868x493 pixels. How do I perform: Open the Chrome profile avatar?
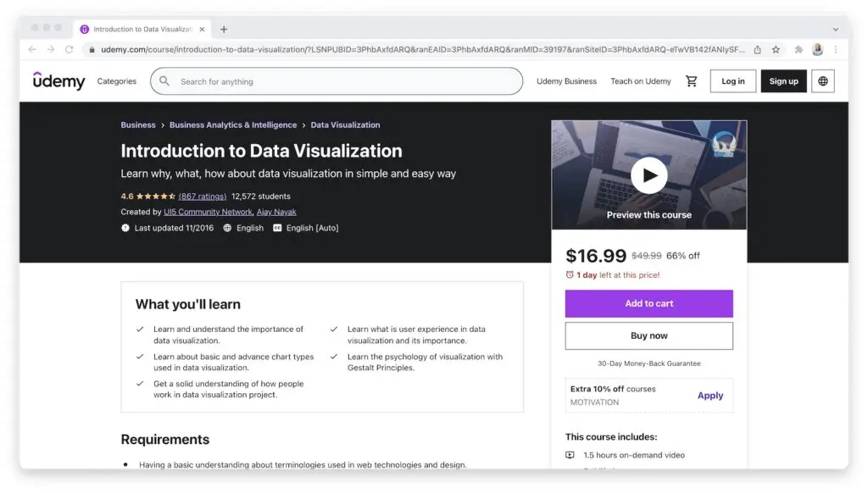click(817, 49)
